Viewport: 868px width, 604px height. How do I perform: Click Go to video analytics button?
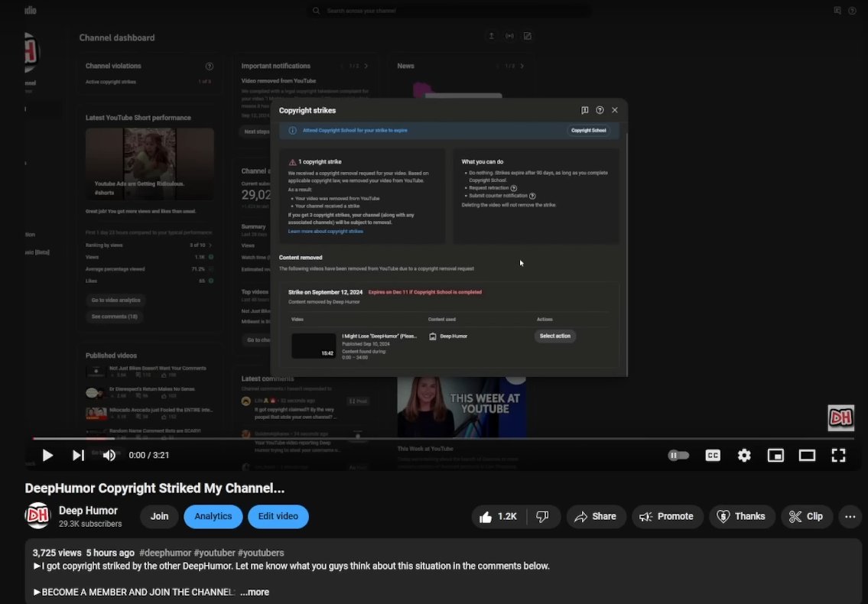click(x=115, y=300)
